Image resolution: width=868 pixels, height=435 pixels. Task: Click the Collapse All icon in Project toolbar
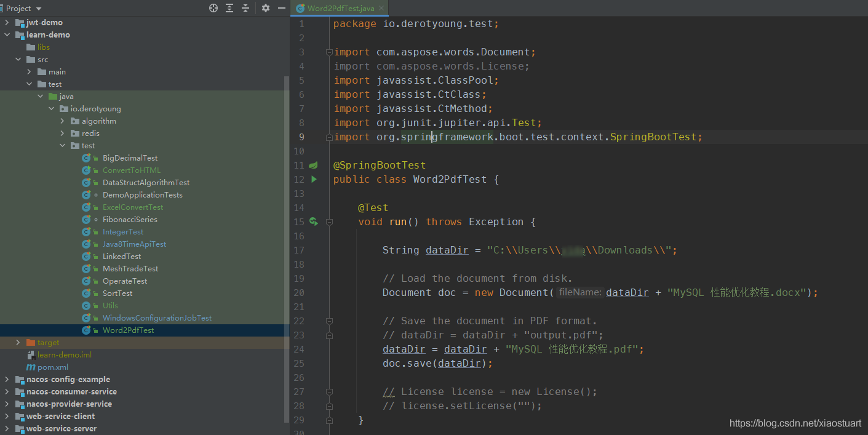(x=245, y=8)
